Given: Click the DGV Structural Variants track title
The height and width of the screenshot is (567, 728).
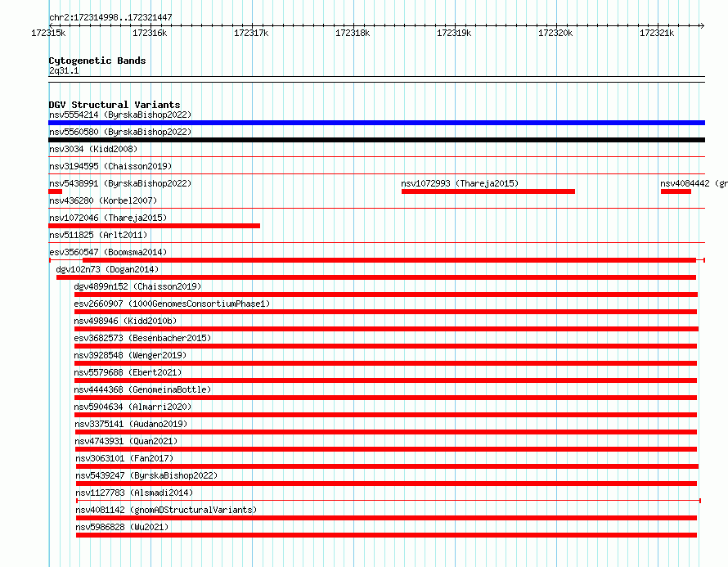Looking at the screenshot, I should click(x=115, y=105).
